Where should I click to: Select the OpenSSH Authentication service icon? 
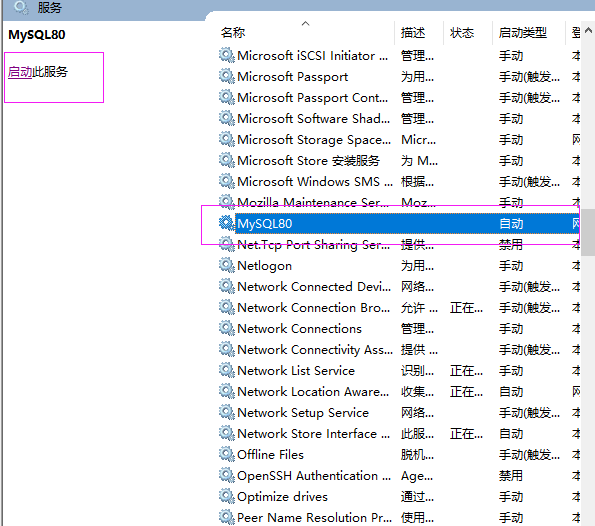click(227, 475)
